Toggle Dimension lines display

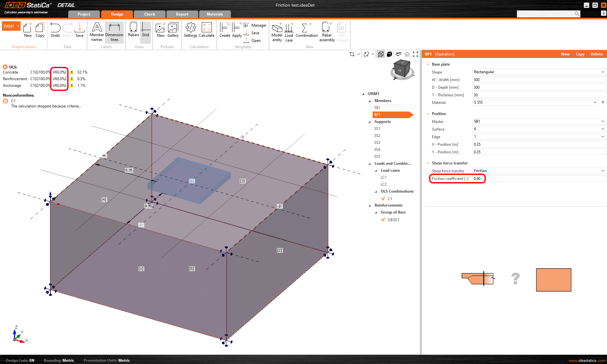point(114,31)
